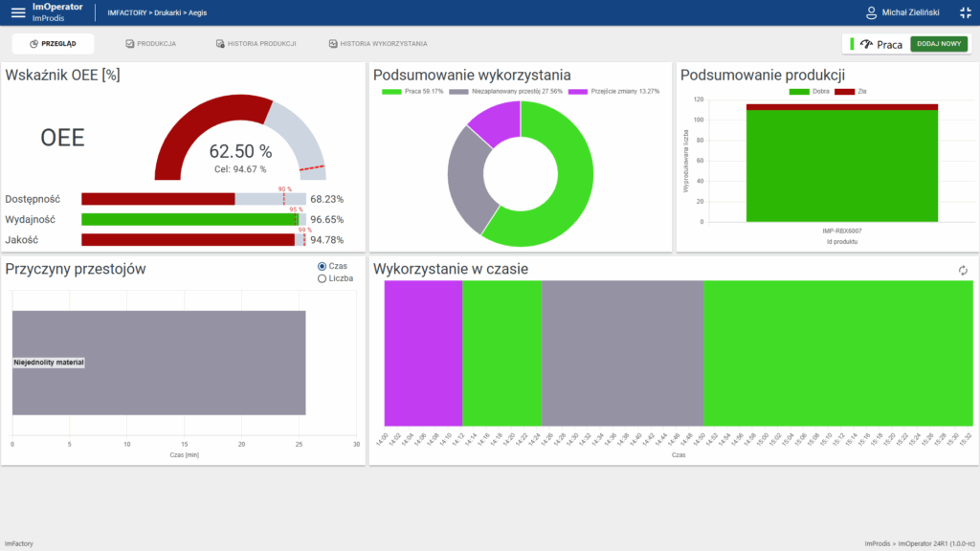This screenshot has height=551, width=980.
Task: Click the user profile icon
Action: (x=871, y=12)
